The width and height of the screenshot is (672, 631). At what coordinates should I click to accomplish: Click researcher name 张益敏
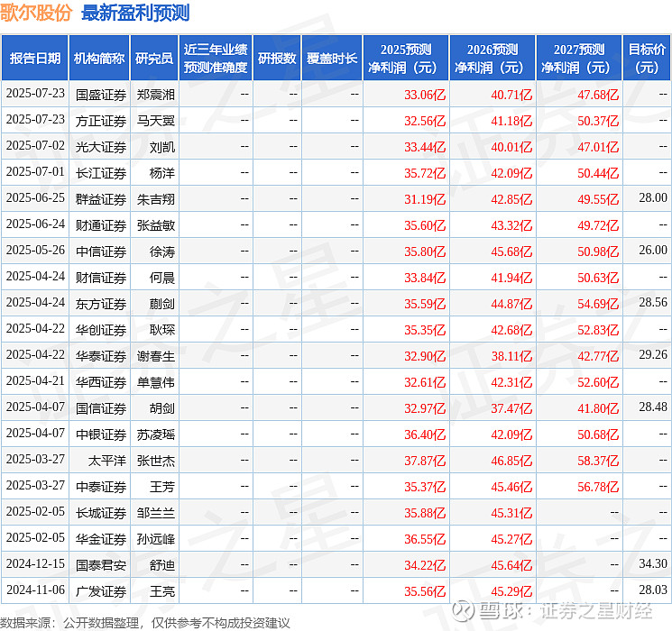pos(156,225)
